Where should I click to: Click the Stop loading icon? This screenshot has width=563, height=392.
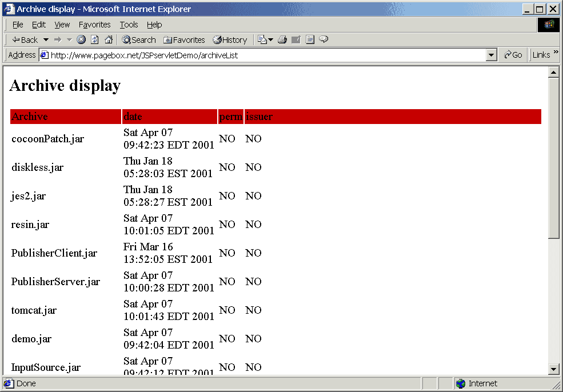point(81,40)
